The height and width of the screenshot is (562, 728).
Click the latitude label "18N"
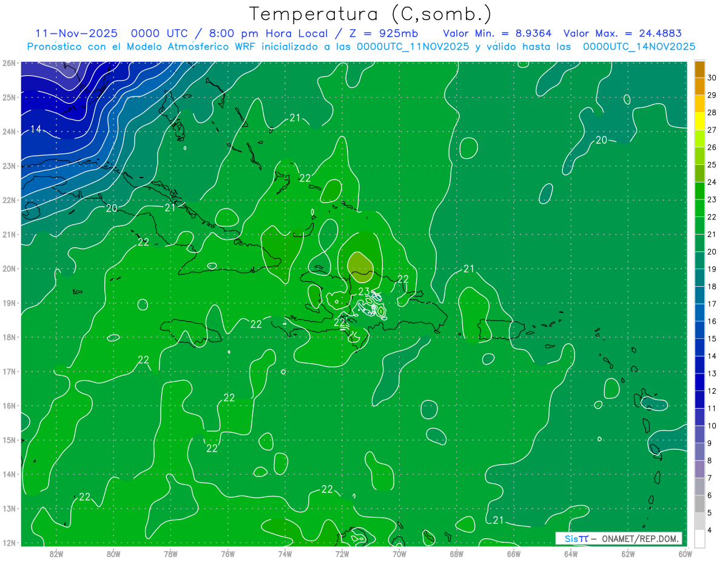[x=9, y=337]
